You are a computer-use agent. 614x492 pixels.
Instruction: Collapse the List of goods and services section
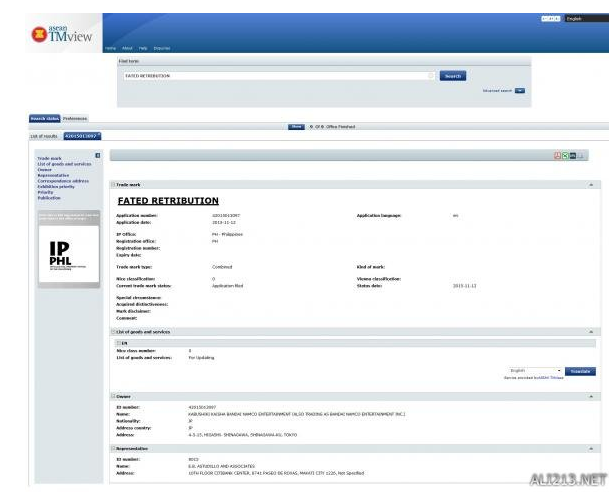pos(590,331)
